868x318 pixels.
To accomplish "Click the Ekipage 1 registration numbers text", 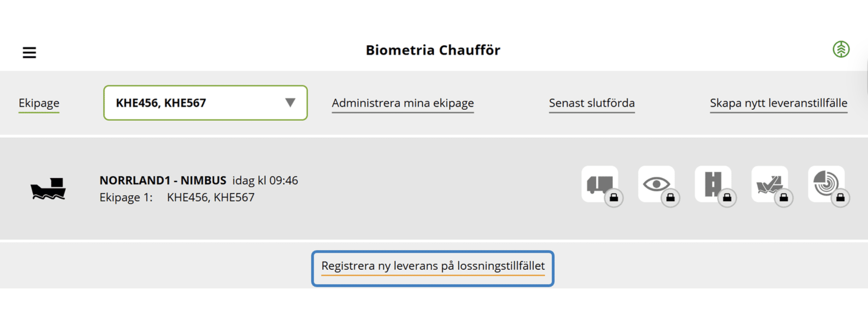I will coord(211,198).
